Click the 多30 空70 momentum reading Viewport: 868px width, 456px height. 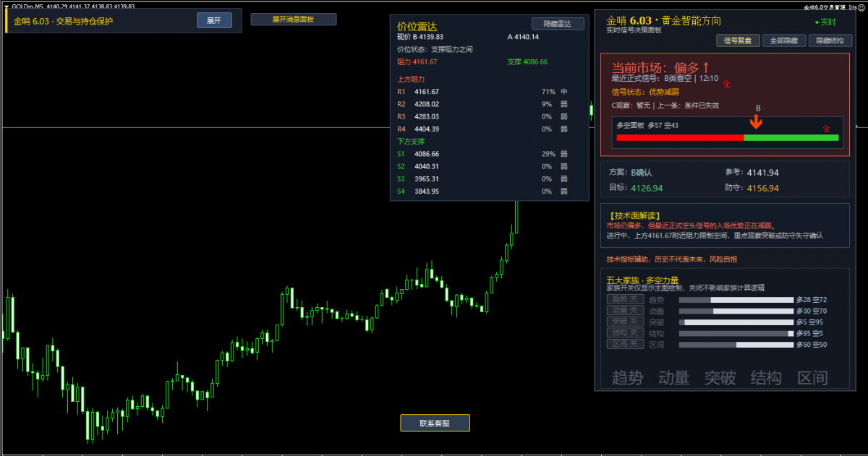pyautogui.click(x=811, y=311)
